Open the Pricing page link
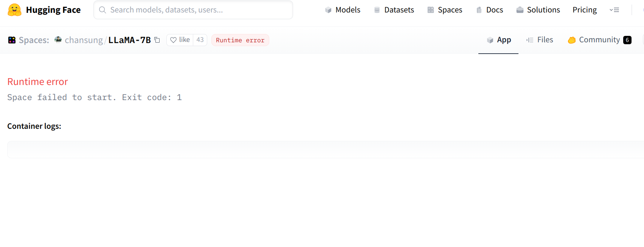644x247 pixels. coord(585,10)
